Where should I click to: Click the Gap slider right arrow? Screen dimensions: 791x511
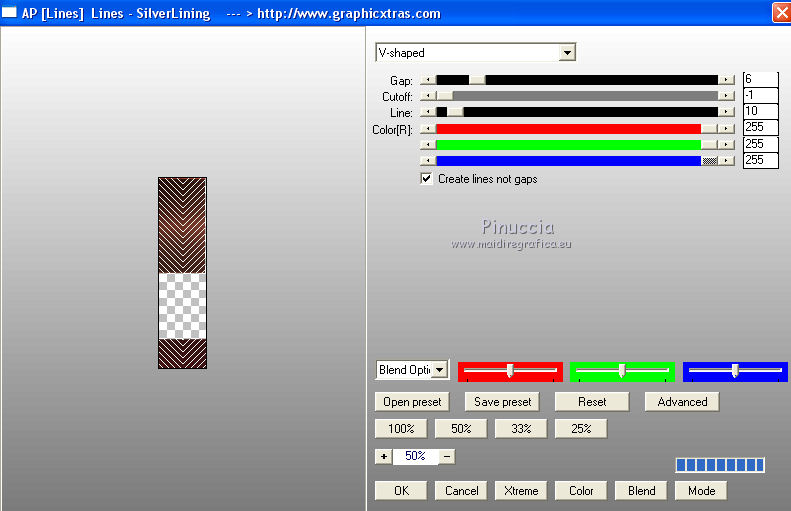pyautogui.click(x=726, y=80)
